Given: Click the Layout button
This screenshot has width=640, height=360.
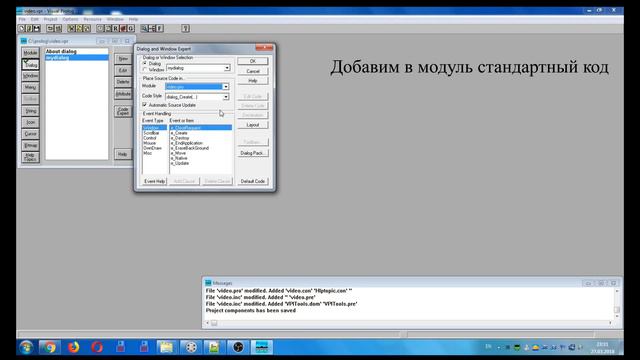Looking at the screenshot, I should 253,125.
